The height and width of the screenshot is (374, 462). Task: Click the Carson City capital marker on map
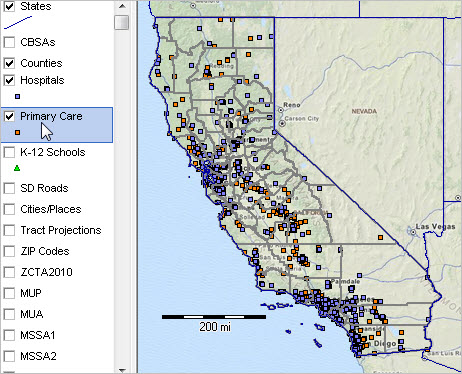pyautogui.click(x=282, y=124)
